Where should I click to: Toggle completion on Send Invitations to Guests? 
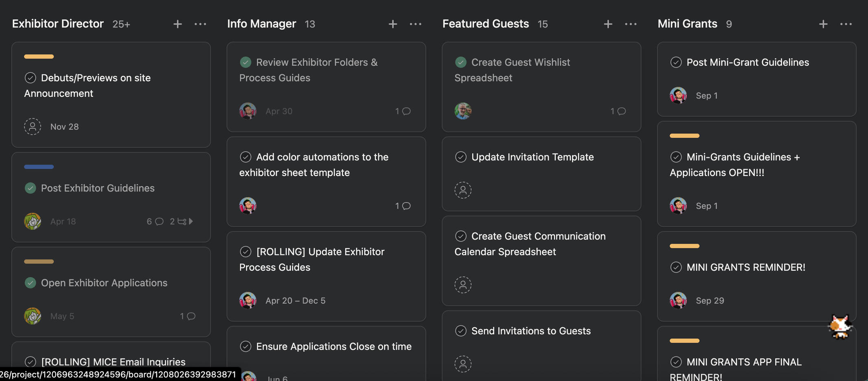(460, 331)
